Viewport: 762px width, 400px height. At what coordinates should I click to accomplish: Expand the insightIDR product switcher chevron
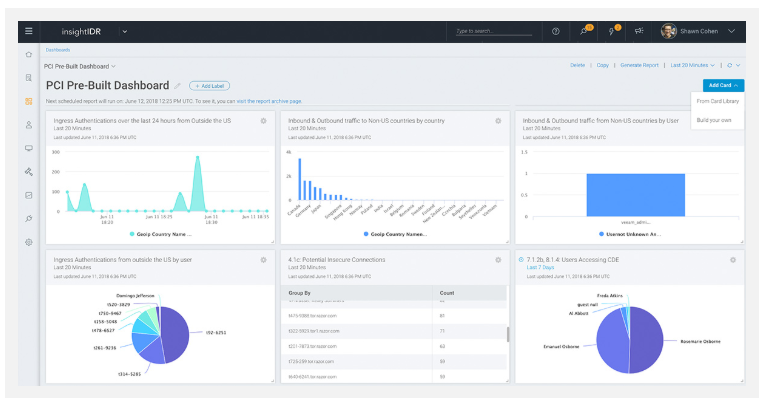click(124, 32)
